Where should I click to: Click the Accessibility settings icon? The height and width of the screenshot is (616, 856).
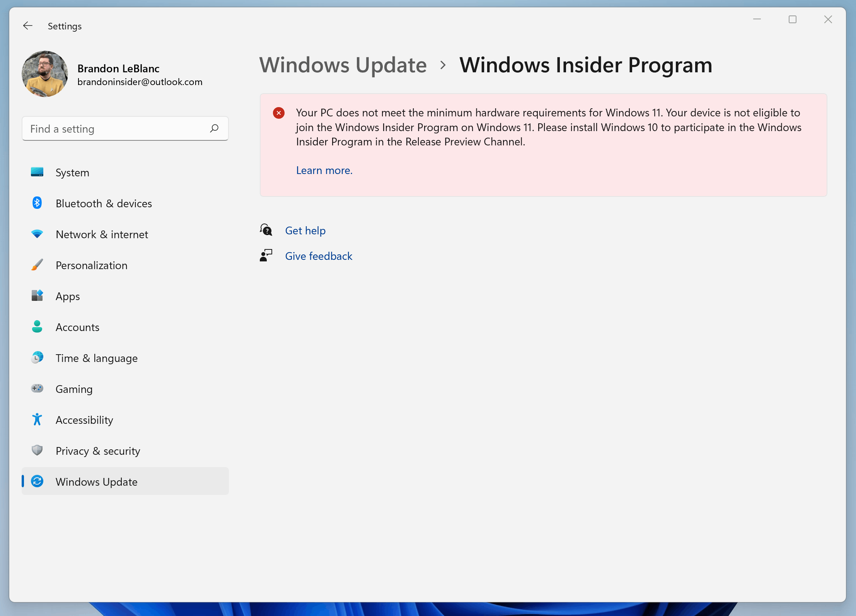coord(38,419)
